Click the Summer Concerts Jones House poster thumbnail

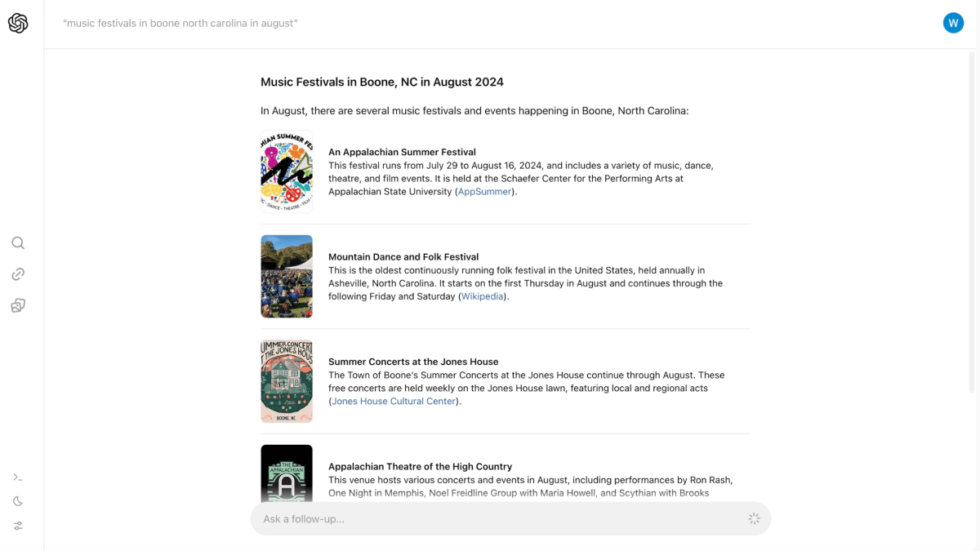tap(287, 381)
